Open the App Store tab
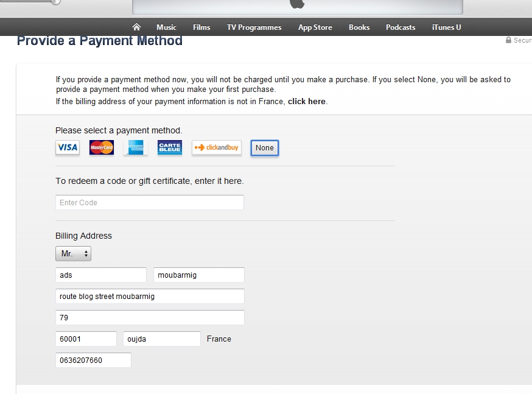Image resolution: width=532 pixels, height=394 pixels. (315, 27)
